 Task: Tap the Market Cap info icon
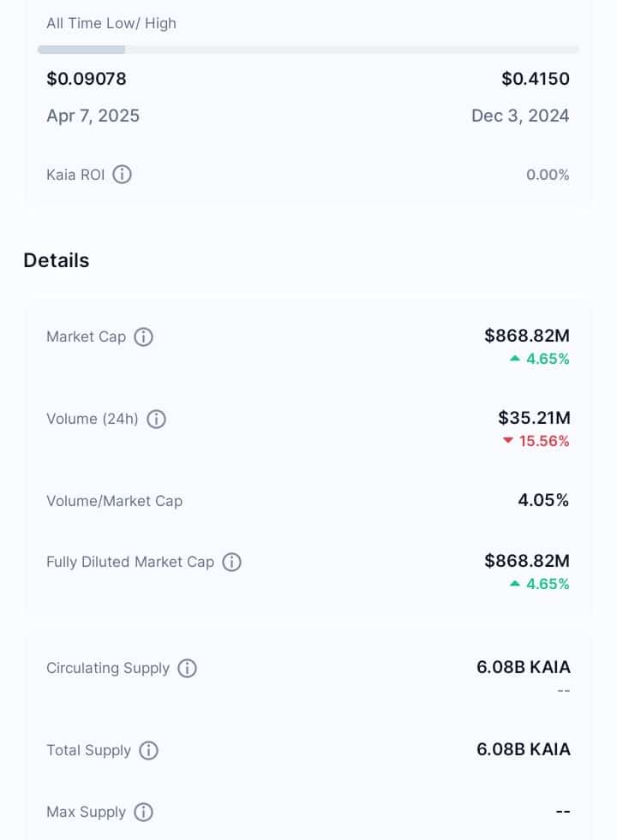(x=143, y=337)
